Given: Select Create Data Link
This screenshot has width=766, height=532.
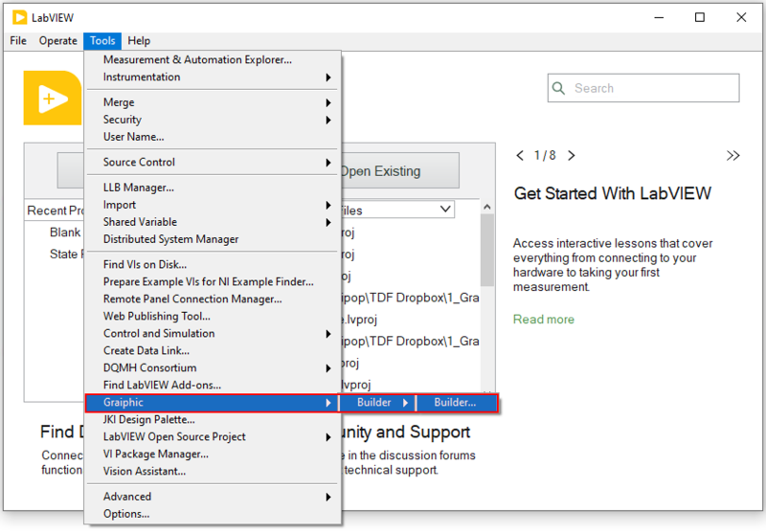Looking at the screenshot, I should click(x=212, y=350).
